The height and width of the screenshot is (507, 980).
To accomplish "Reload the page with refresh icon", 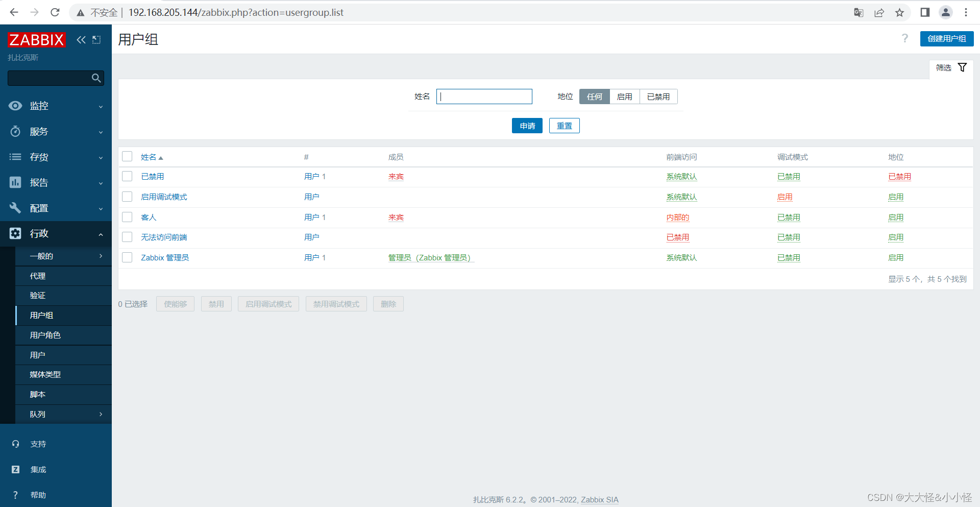I will pyautogui.click(x=55, y=12).
